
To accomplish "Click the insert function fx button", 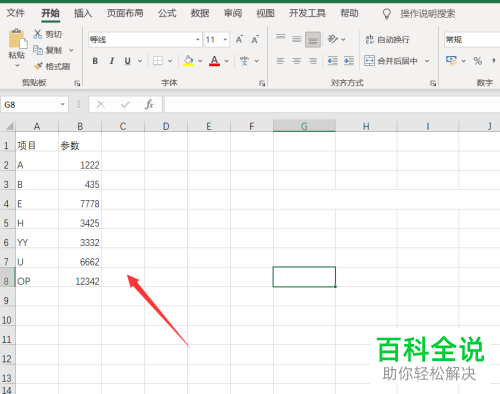I will (x=149, y=105).
